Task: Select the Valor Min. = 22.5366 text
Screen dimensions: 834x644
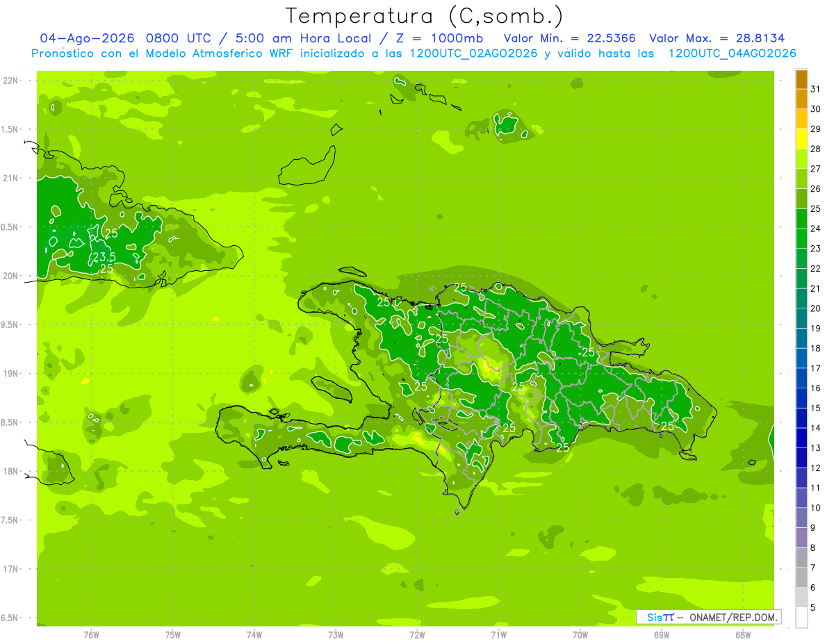Action: pyautogui.click(x=569, y=38)
